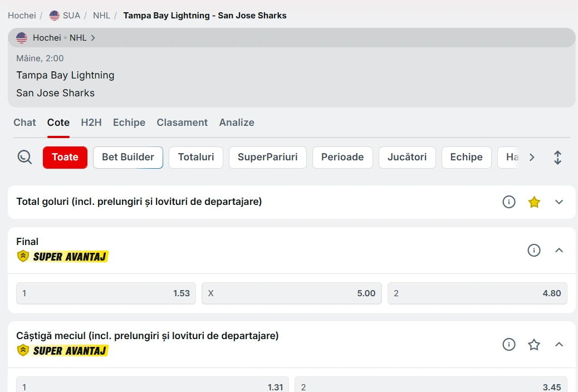
Task: Unfavorite the Total goluri market star
Action: pyautogui.click(x=534, y=202)
